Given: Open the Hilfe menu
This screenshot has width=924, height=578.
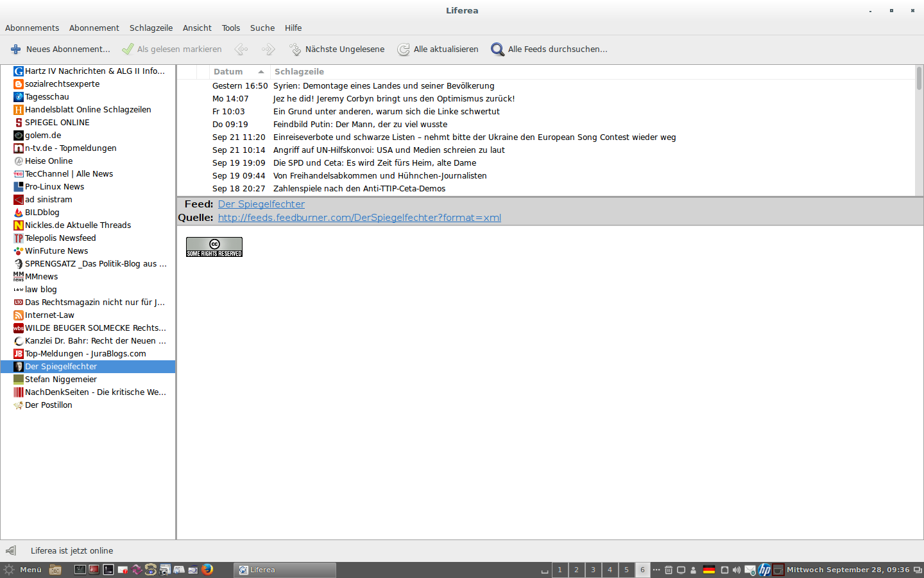Looking at the screenshot, I should (293, 28).
